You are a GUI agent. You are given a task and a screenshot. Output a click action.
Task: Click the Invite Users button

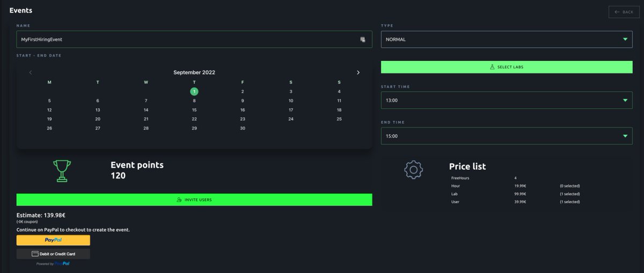(194, 199)
